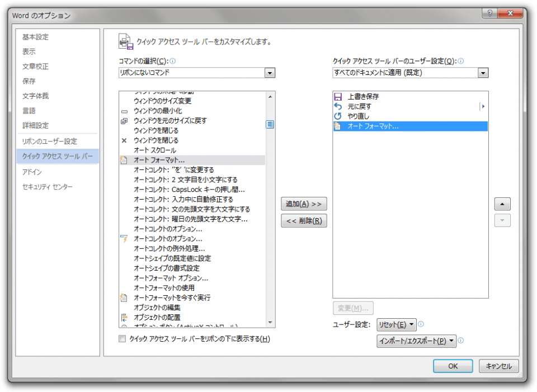Select オートコレクト: 曜日の先頭文字を大文字... entry
537x392 pixels.
point(192,219)
